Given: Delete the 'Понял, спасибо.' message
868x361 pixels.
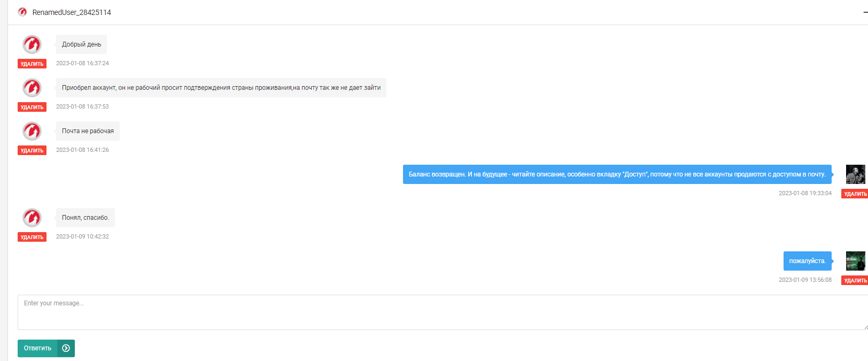Looking at the screenshot, I should click(x=32, y=237).
